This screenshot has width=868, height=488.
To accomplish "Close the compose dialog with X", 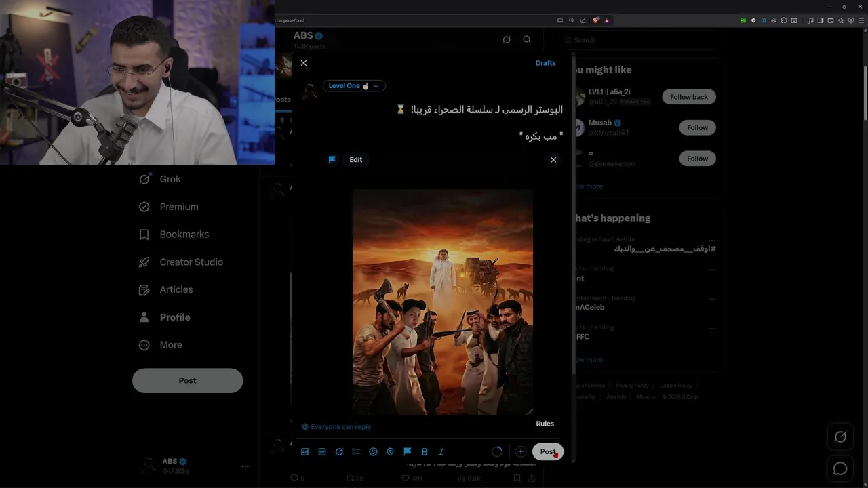I will point(304,63).
